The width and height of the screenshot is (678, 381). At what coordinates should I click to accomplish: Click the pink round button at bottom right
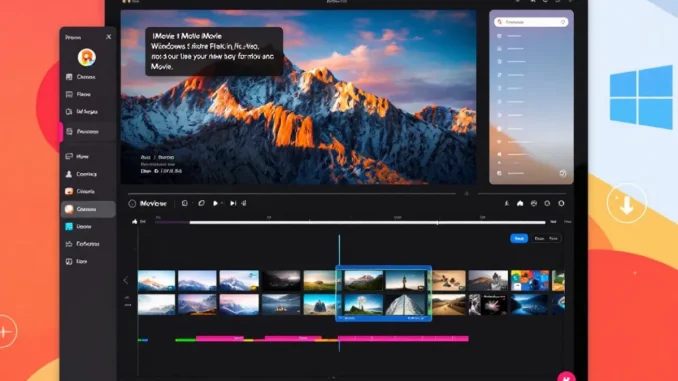(x=566, y=377)
